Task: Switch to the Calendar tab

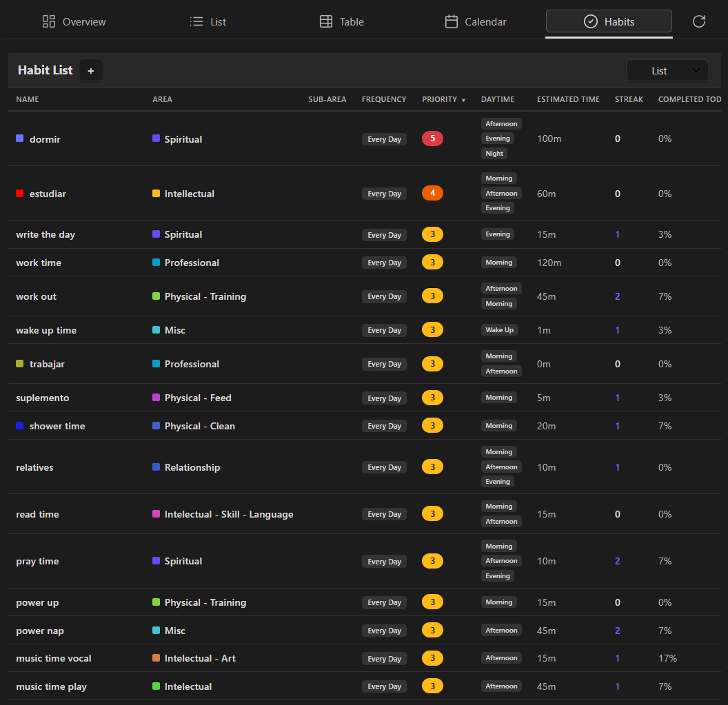Action: 476,21
